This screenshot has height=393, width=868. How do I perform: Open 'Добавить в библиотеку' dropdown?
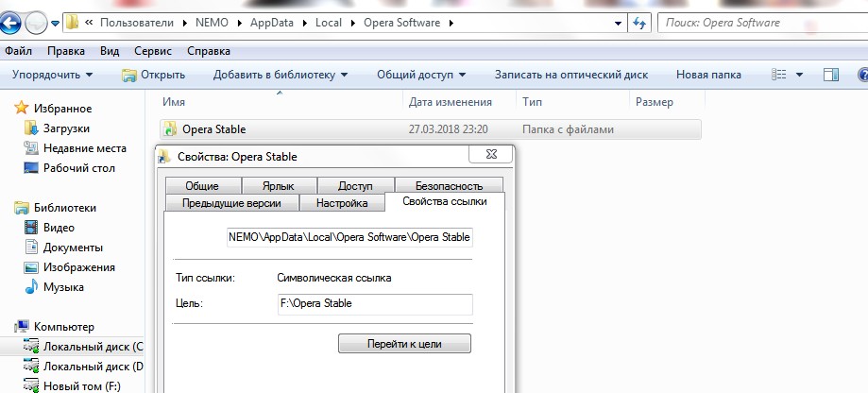[x=281, y=75]
